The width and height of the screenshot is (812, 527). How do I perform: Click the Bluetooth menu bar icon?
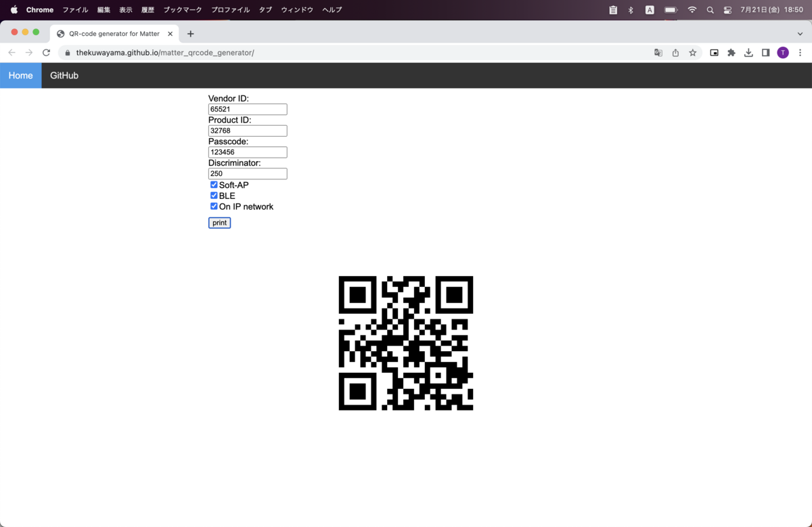tap(631, 9)
